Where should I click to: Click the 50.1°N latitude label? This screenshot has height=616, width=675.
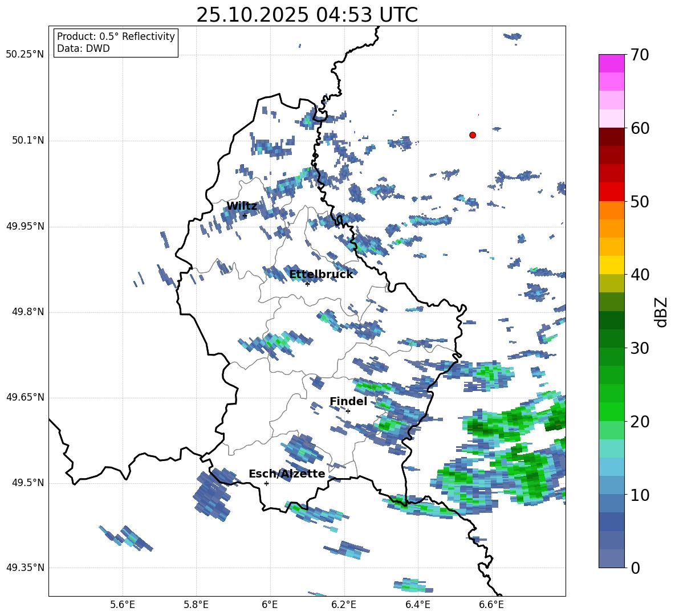point(28,141)
